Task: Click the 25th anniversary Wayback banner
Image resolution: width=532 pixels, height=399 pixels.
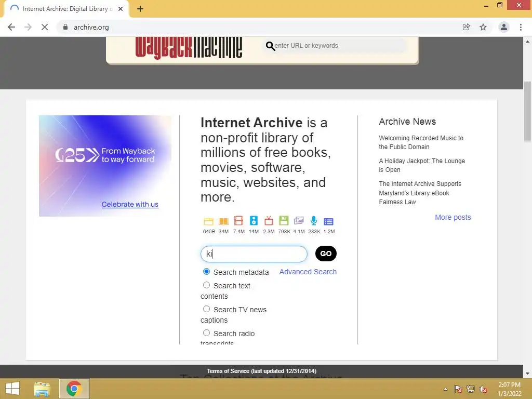Action: [105, 166]
